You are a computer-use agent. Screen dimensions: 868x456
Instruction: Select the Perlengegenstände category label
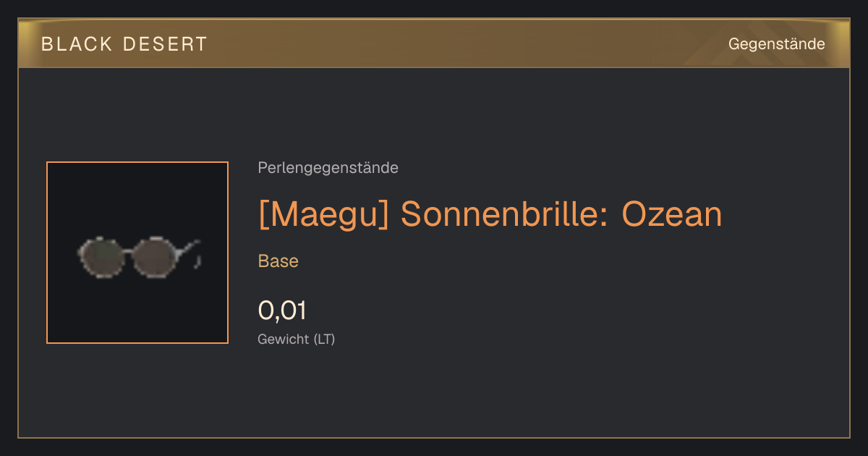tap(328, 168)
